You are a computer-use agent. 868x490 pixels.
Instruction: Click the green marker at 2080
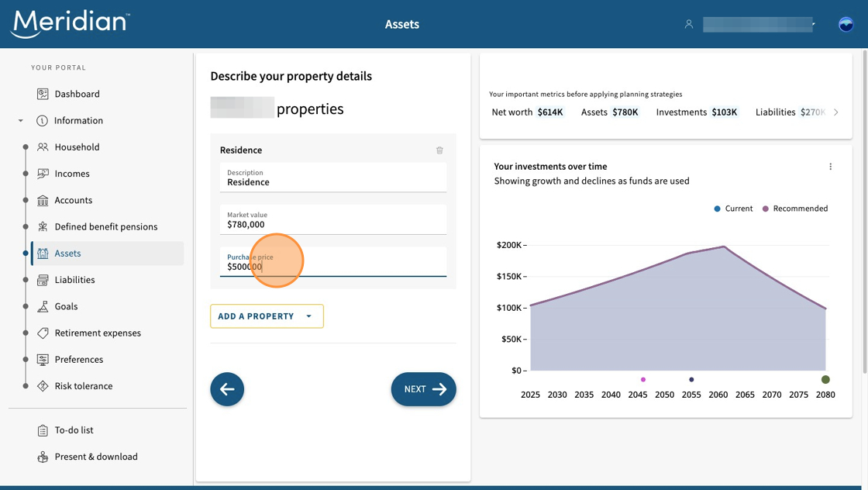pos(825,380)
